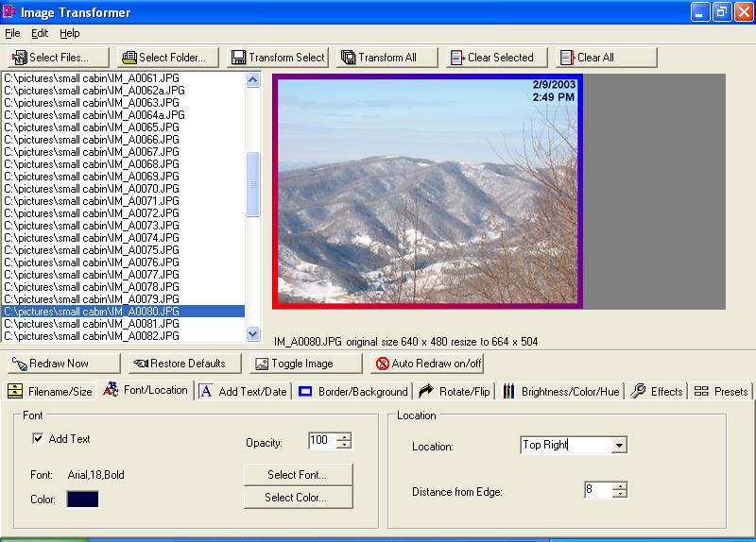Switch to Border/Background tab
The height and width of the screenshot is (542, 756).
pyautogui.click(x=352, y=391)
